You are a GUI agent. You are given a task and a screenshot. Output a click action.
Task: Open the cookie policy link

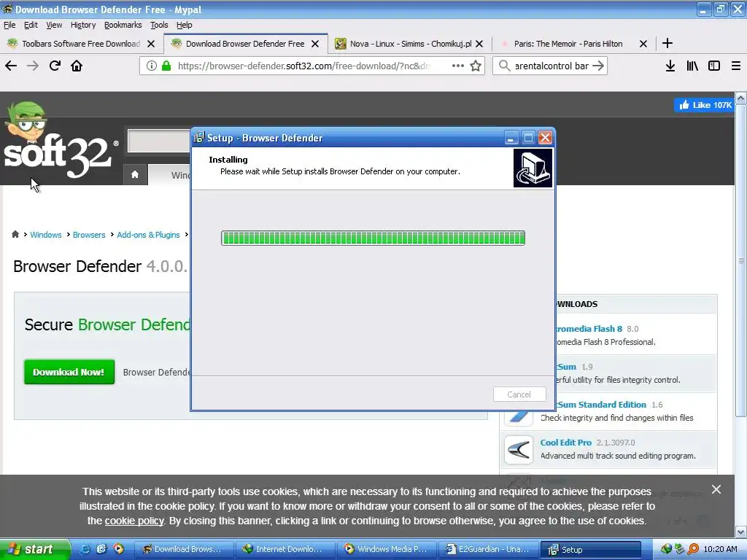pos(134,521)
